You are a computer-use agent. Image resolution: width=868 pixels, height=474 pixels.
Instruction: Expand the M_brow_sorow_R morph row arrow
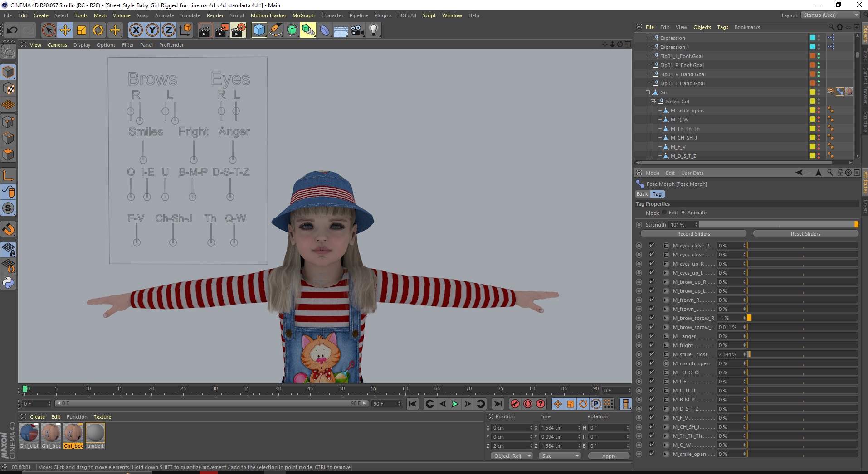pyautogui.click(x=666, y=318)
